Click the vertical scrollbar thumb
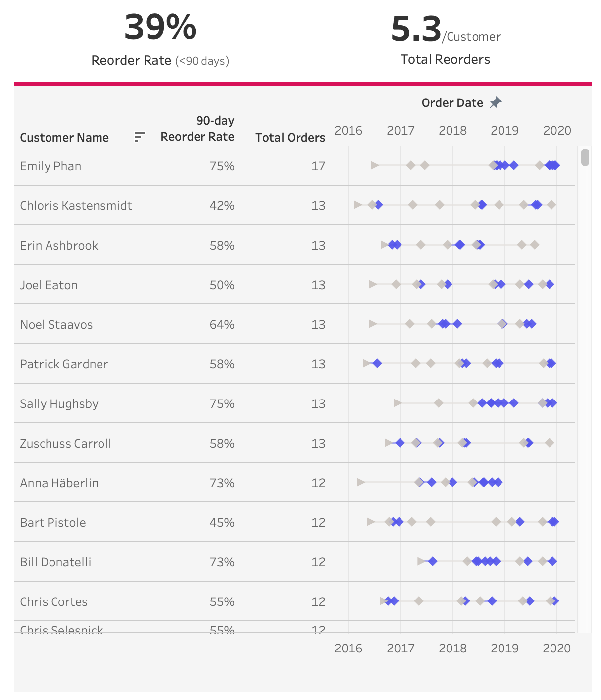 coord(585,157)
